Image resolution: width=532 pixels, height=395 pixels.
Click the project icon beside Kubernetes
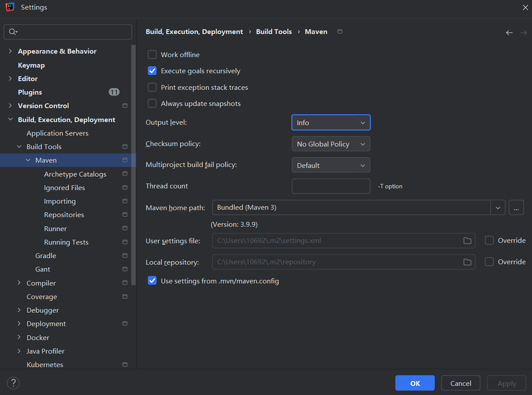(x=125, y=364)
